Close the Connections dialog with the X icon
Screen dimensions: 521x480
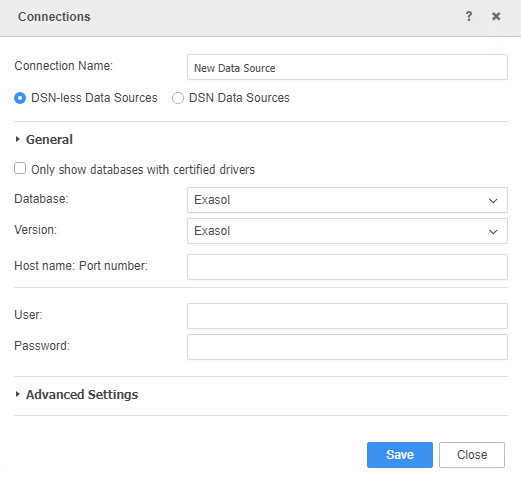click(x=496, y=16)
